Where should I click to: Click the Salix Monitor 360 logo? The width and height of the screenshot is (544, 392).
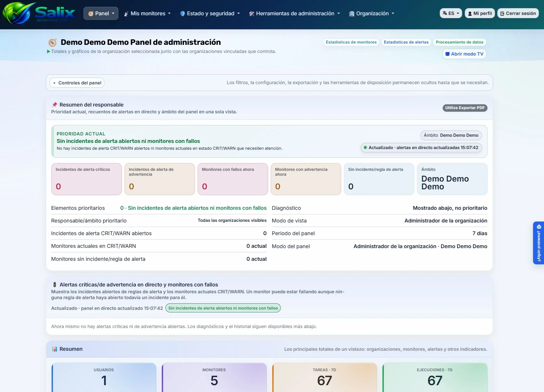(39, 13)
